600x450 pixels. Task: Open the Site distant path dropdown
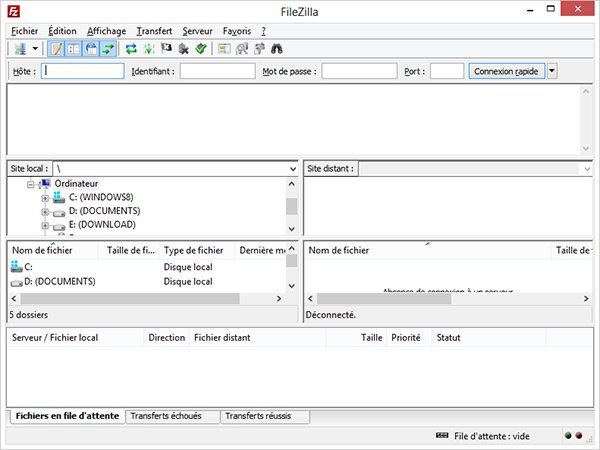[x=587, y=169]
